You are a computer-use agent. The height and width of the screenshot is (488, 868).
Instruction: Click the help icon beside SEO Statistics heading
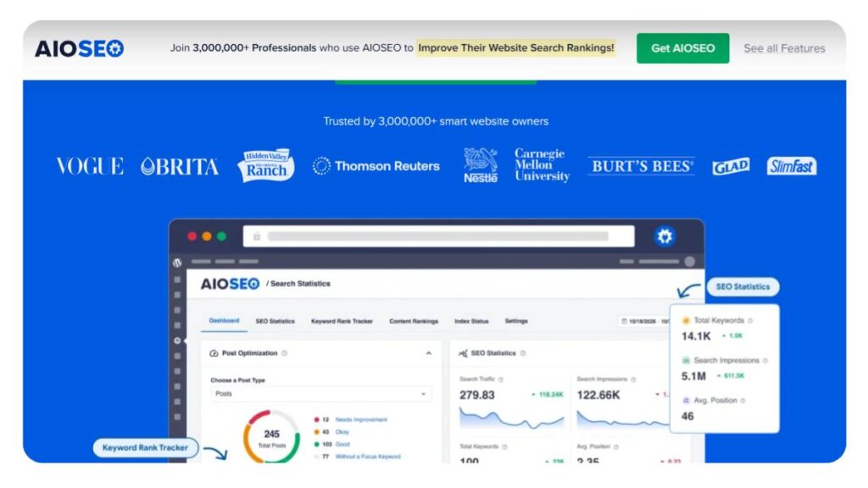523,353
